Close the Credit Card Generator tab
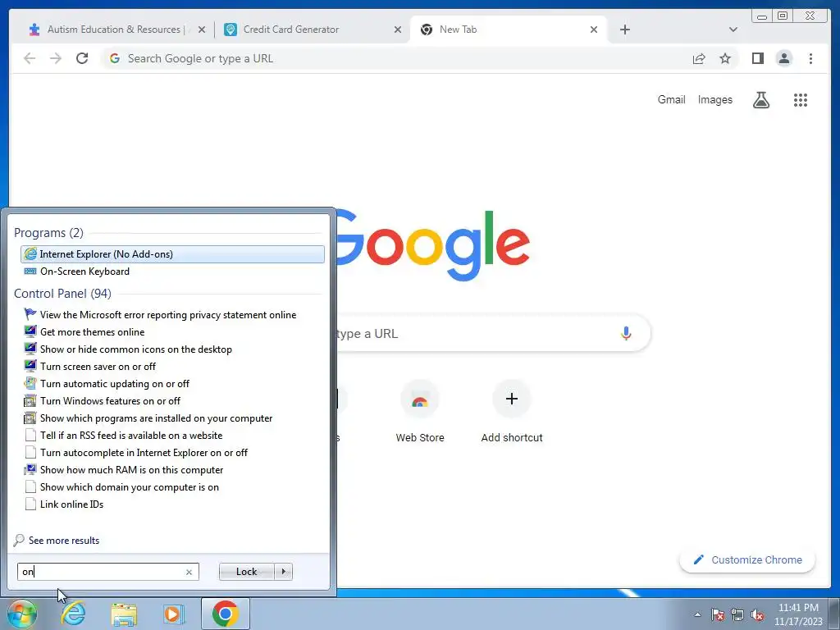Image resolution: width=840 pixels, height=630 pixels. (x=398, y=30)
